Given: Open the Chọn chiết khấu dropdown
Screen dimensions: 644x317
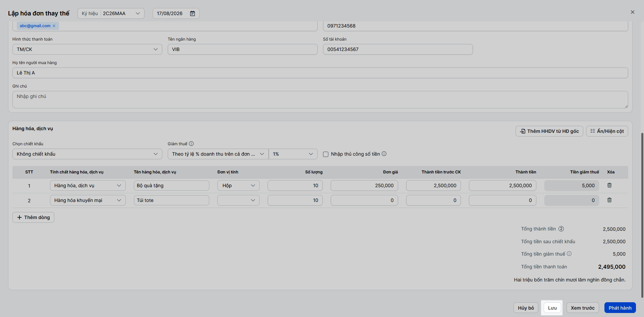Looking at the screenshot, I should pos(87,154).
